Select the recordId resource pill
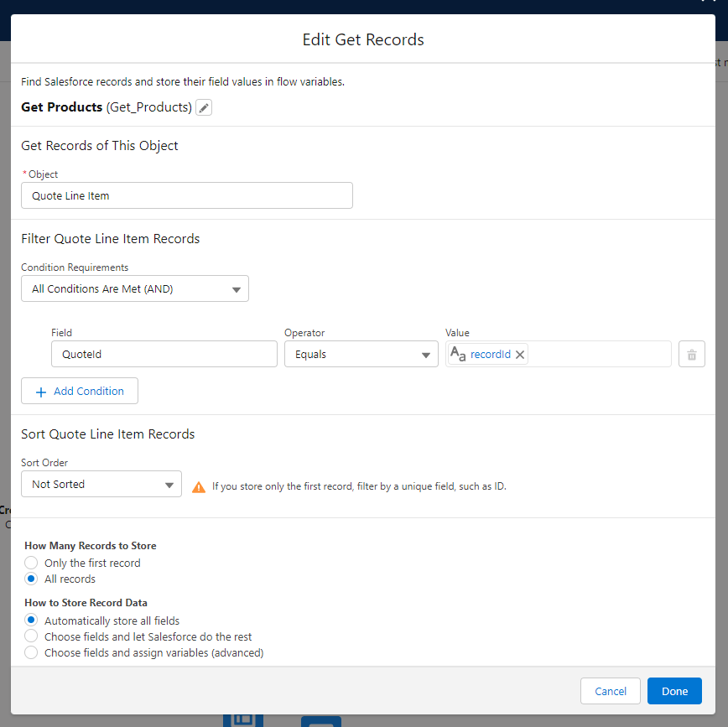 (x=490, y=355)
